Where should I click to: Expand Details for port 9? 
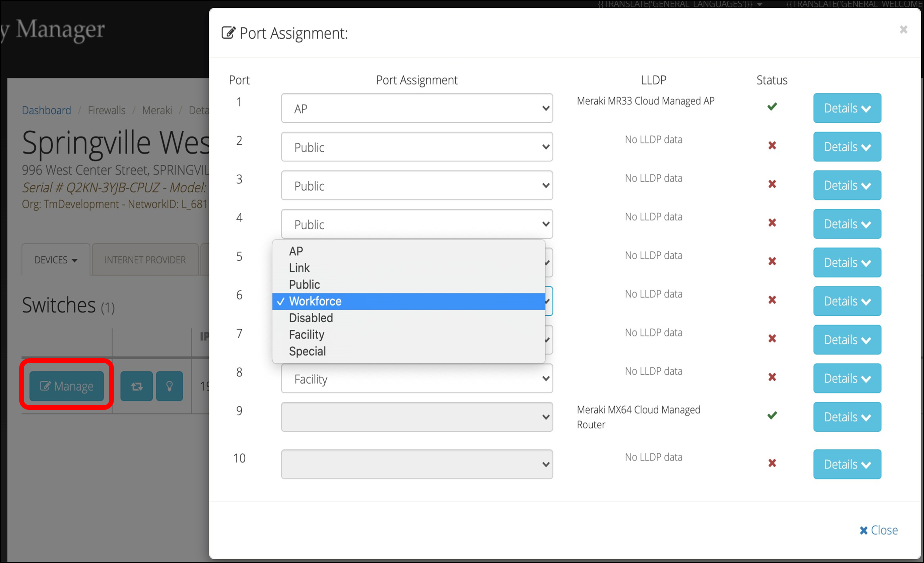tap(847, 417)
